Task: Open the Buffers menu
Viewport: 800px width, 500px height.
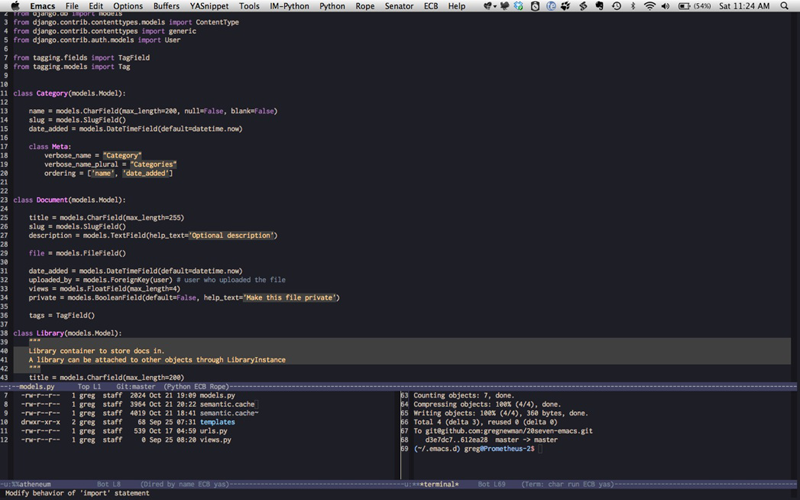Action: click(x=166, y=6)
